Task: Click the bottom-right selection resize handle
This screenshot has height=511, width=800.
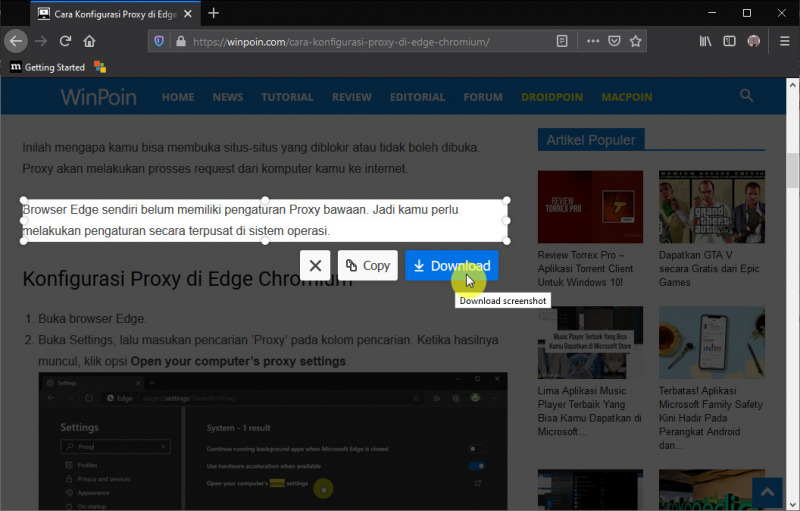Action: pyautogui.click(x=507, y=241)
